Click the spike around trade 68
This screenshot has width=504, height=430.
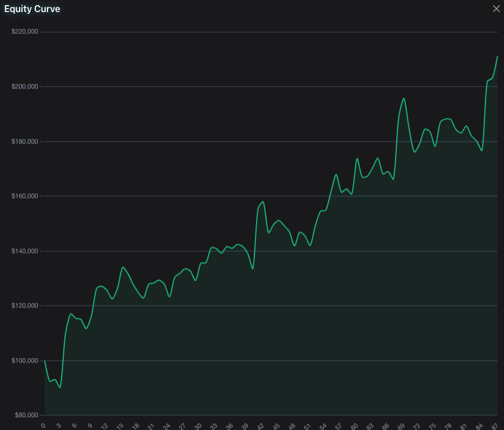tap(403, 100)
